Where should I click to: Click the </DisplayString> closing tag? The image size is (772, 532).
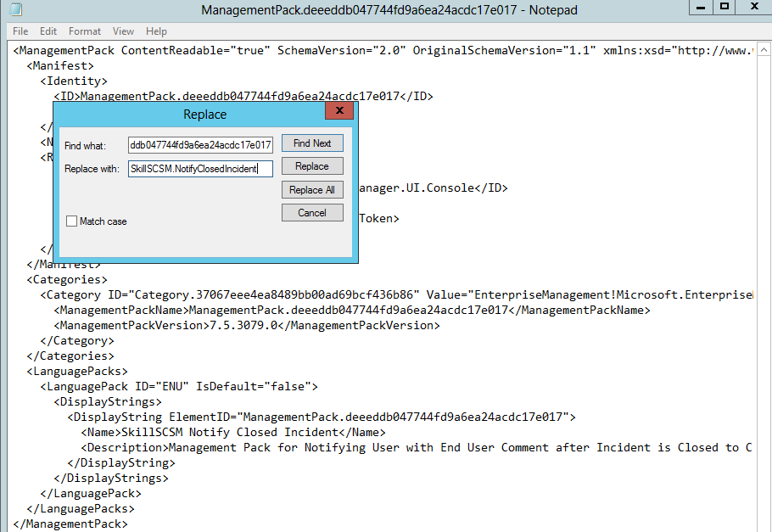pos(121,462)
